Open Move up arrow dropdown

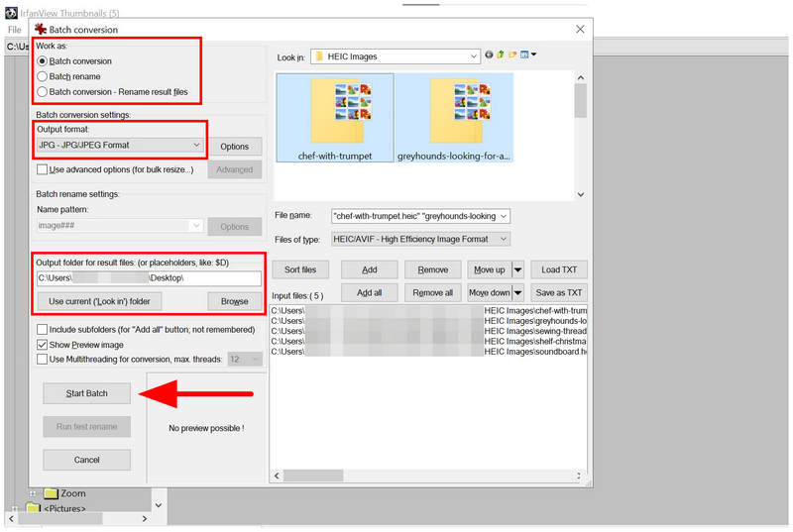click(x=517, y=269)
